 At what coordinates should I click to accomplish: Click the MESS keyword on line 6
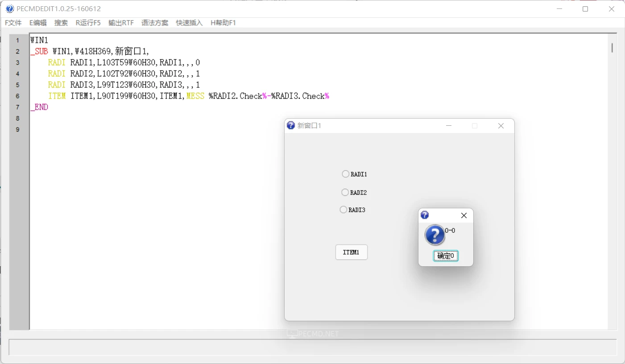tap(195, 96)
